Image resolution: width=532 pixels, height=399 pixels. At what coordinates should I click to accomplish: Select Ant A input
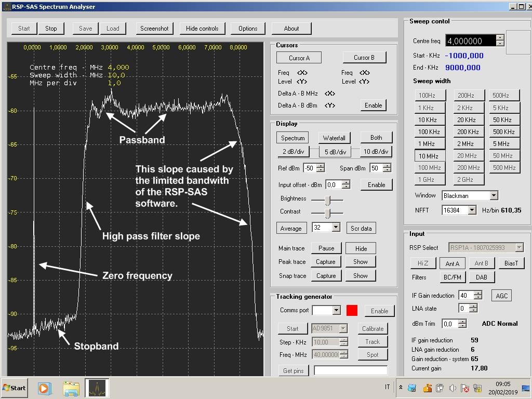click(453, 263)
